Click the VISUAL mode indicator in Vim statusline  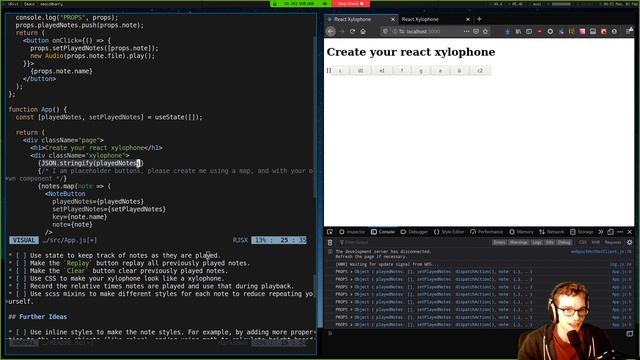click(24, 240)
